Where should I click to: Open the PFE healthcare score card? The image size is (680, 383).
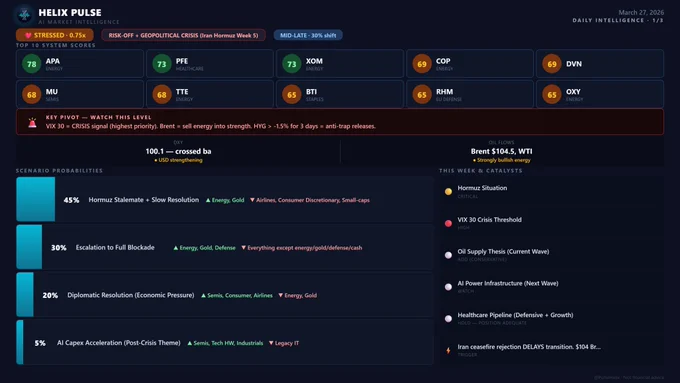[x=210, y=64]
